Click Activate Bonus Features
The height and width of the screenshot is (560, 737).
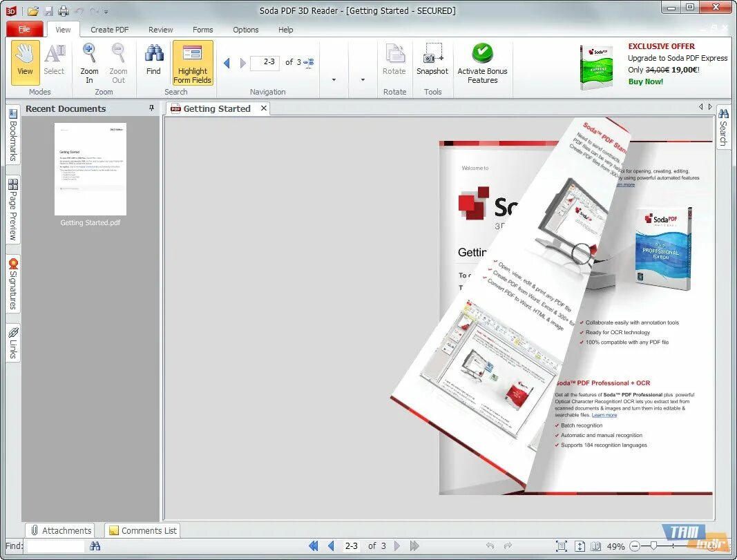(x=482, y=62)
